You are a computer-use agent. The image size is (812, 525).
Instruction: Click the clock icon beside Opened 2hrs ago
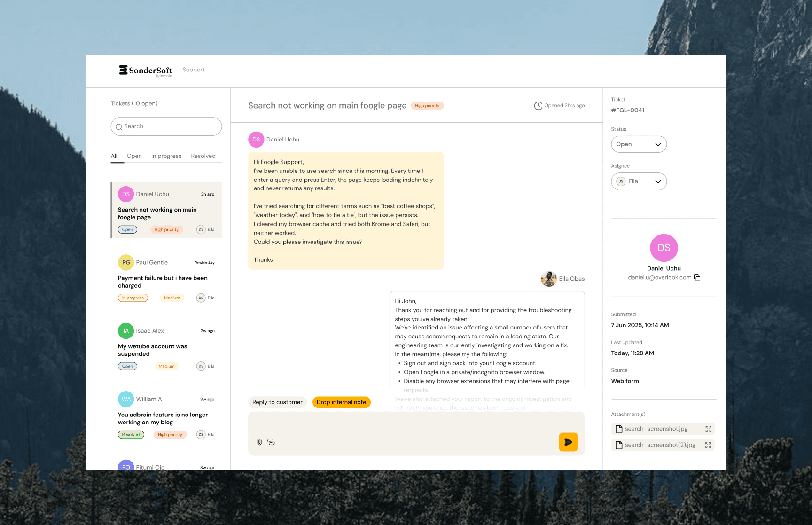(x=538, y=106)
